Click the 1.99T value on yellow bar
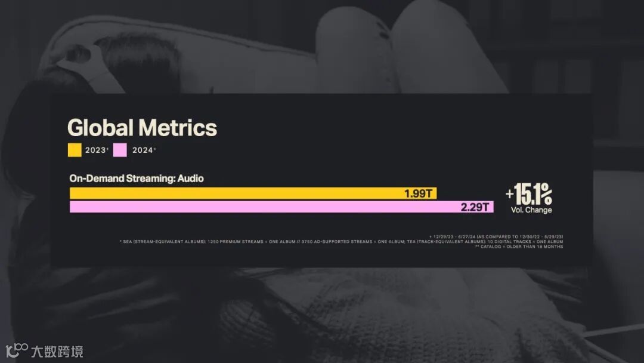Image resolution: width=644 pixels, height=363 pixels. pos(418,193)
